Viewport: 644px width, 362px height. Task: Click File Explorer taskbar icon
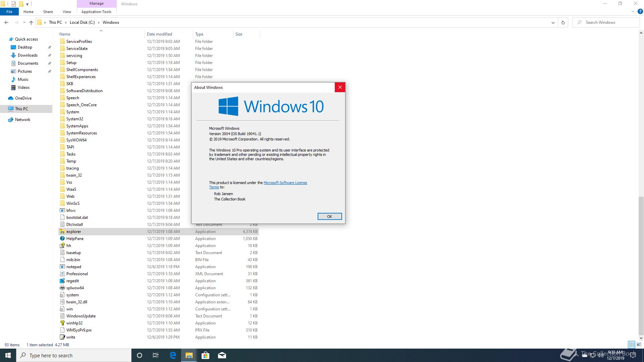coord(189,355)
